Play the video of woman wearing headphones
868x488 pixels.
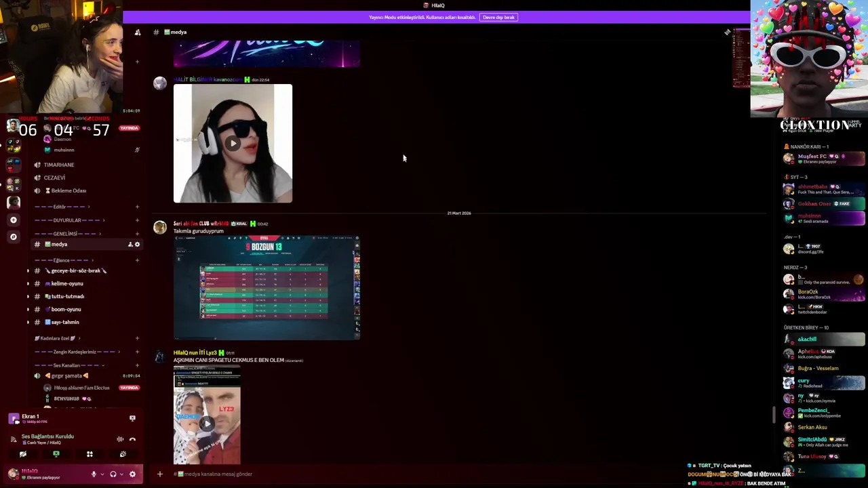click(x=233, y=143)
